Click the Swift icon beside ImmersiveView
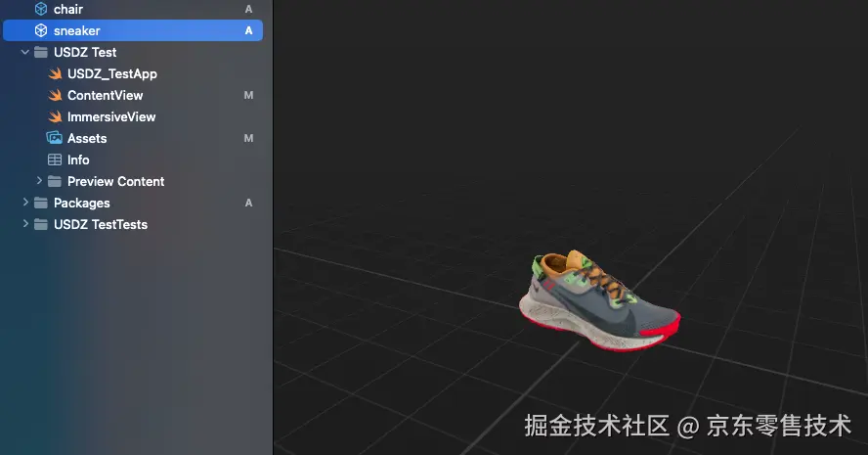Viewport: 868px width, 455px height. [55, 117]
